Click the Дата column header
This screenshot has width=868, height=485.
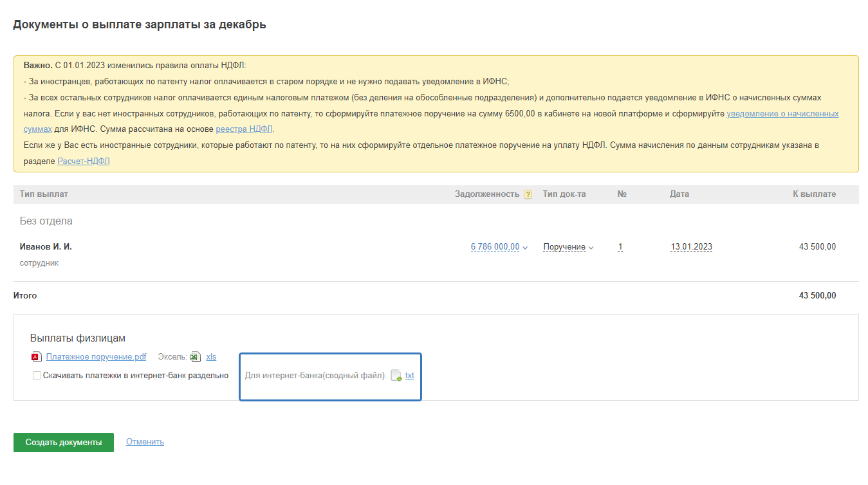(679, 194)
